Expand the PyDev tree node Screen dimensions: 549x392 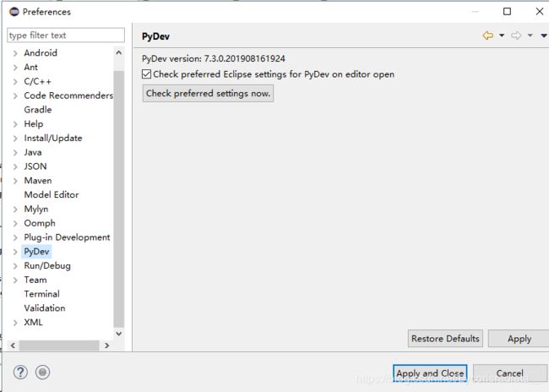click(x=15, y=252)
